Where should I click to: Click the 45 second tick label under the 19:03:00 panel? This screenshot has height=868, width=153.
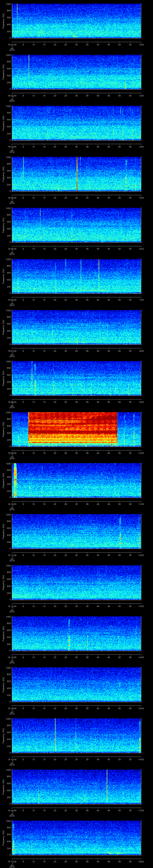[109, 147]
